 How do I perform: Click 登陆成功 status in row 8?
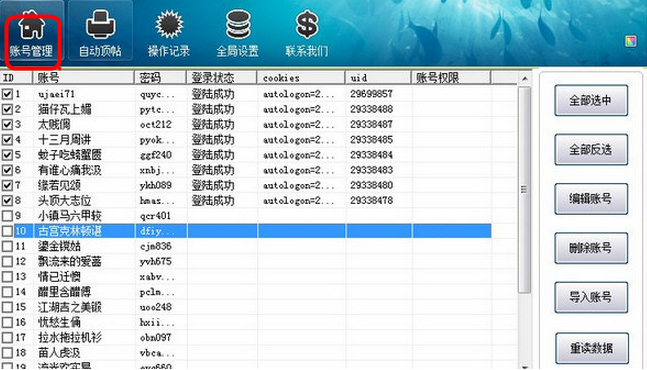(x=213, y=200)
